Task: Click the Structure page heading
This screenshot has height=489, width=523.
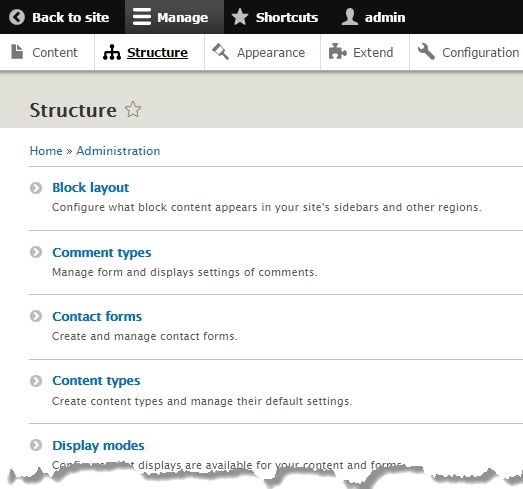Action: coord(73,110)
